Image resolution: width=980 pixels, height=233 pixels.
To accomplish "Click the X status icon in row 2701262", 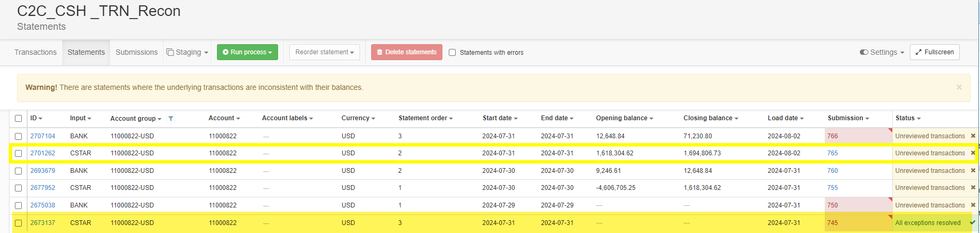I will point(973,153).
